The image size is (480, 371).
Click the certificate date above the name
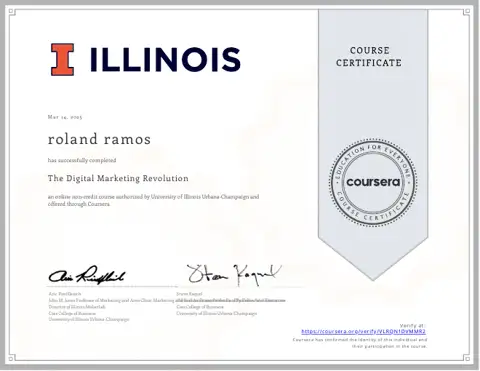(65, 117)
